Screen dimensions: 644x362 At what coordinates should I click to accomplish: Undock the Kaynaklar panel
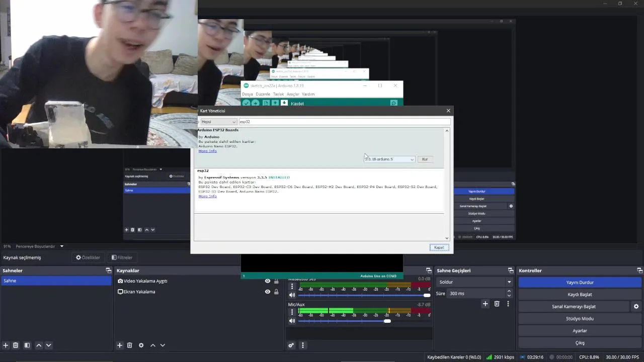[x=280, y=270]
